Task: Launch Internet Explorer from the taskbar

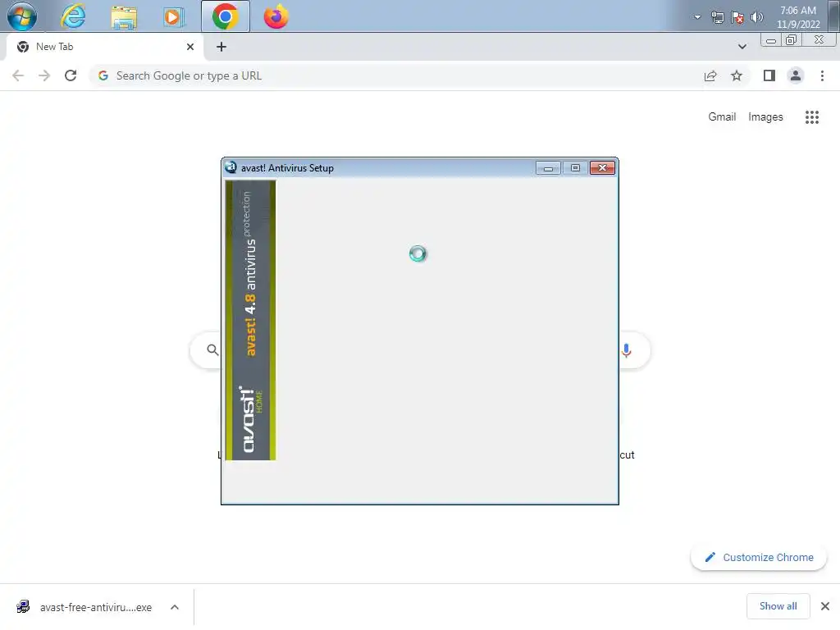Action: coord(73,16)
